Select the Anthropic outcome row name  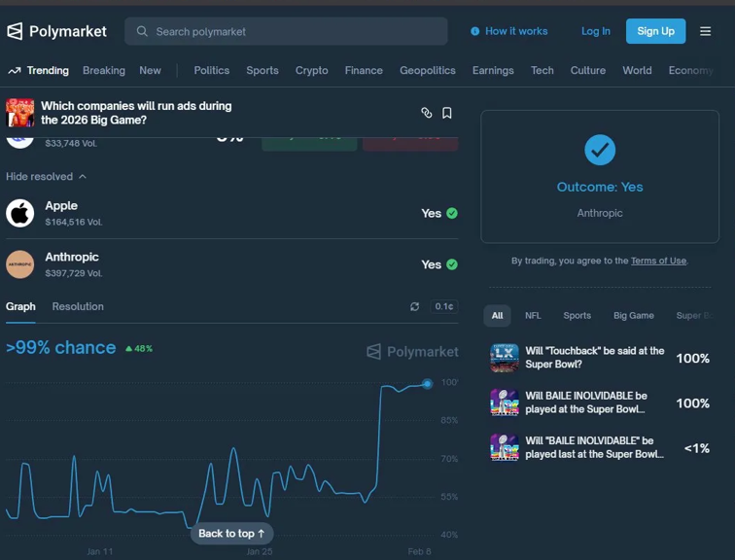tap(72, 258)
